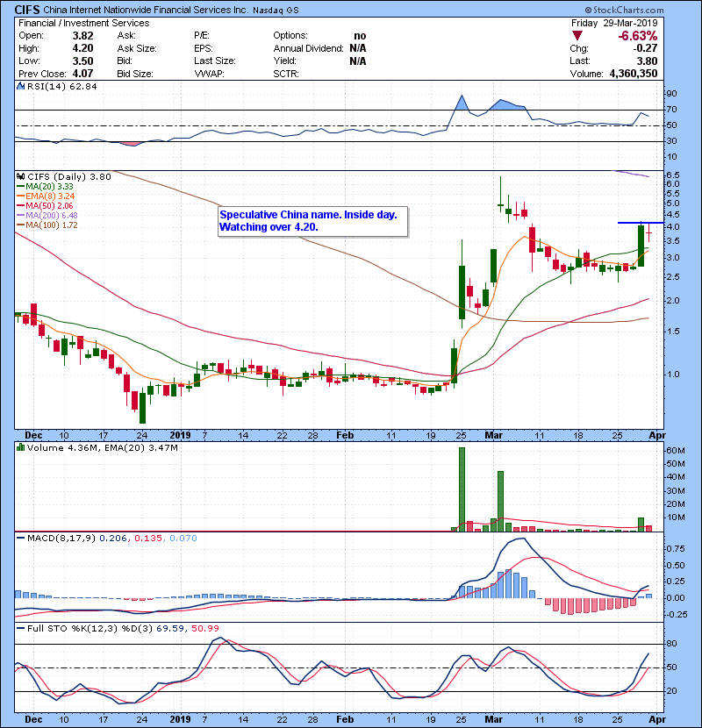The image size is (702, 728).
Task: Click the candlestick icon beside CIFS (Daily)
Action: [x=20, y=176]
